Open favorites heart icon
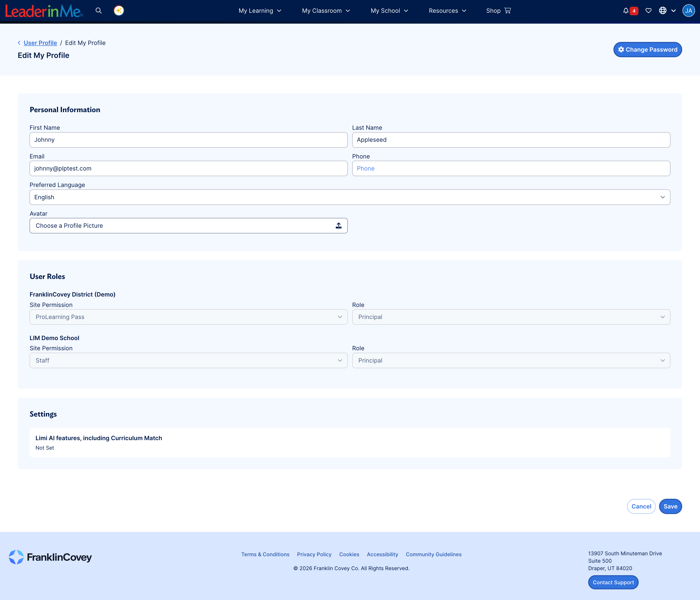This screenshot has height=600, width=700. [648, 11]
